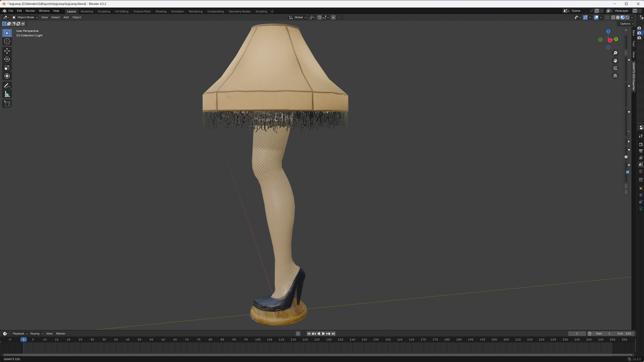Switch to the Modeling workspace tab
The width and height of the screenshot is (644, 362).
(x=87, y=11)
